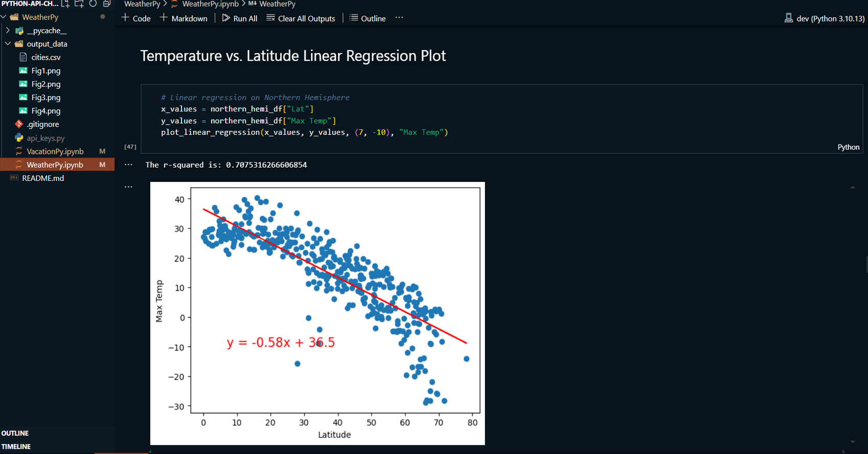This screenshot has width=868, height=454.
Task: Add a new Code cell
Action: [x=136, y=18]
